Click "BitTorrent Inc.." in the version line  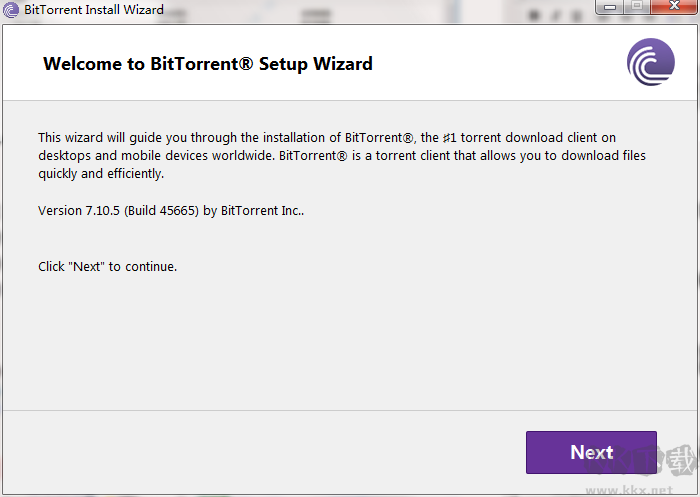click(262, 211)
